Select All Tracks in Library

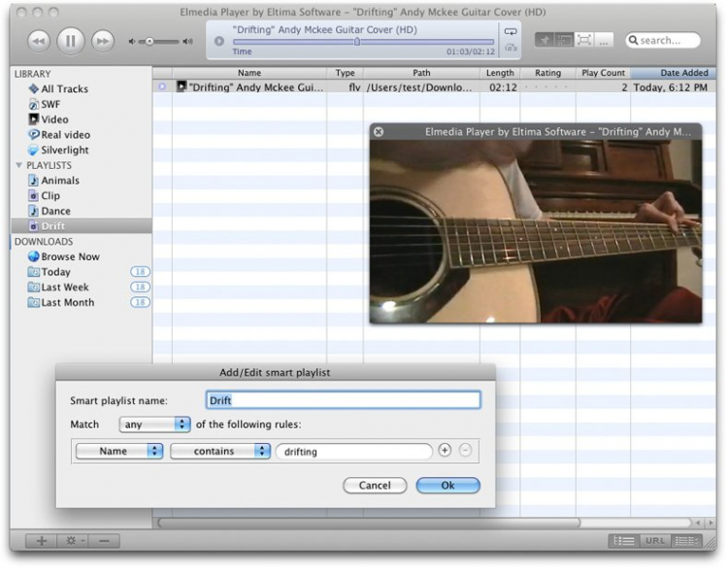pyautogui.click(x=64, y=88)
